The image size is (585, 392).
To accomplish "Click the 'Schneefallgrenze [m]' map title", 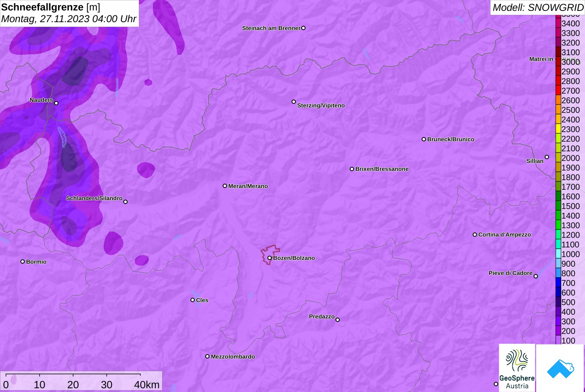I will point(51,7).
